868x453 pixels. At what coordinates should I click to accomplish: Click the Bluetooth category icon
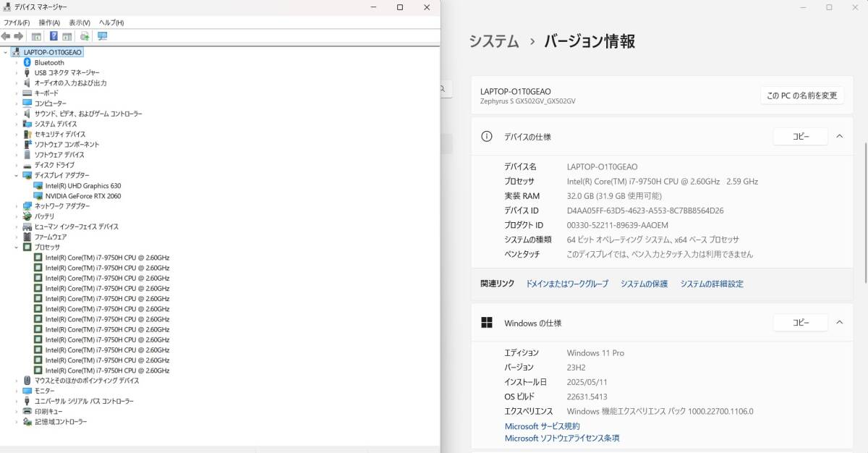(27, 62)
